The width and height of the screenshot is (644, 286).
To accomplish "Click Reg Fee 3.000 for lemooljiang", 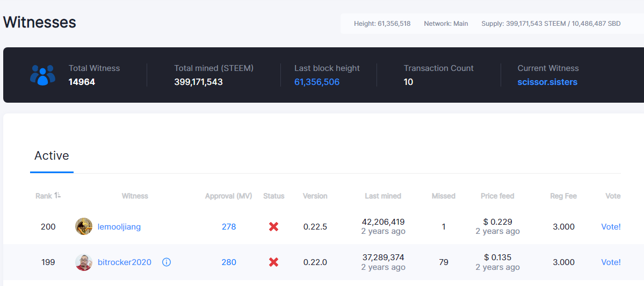I will (x=563, y=226).
